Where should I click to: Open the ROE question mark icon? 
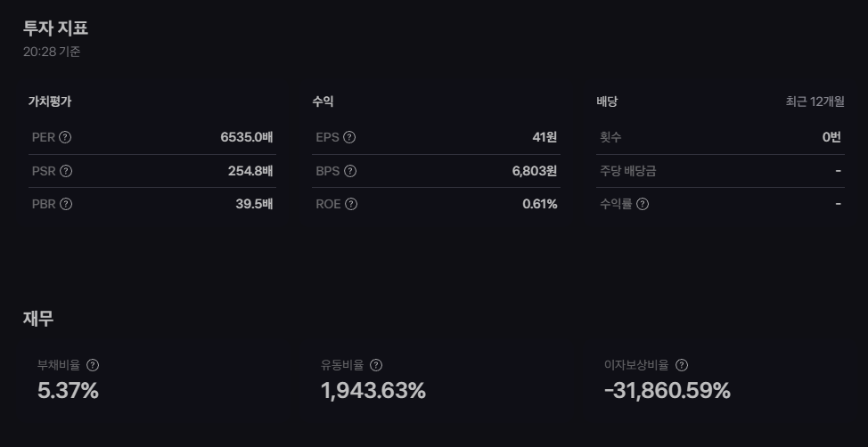(x=351, y=204)
